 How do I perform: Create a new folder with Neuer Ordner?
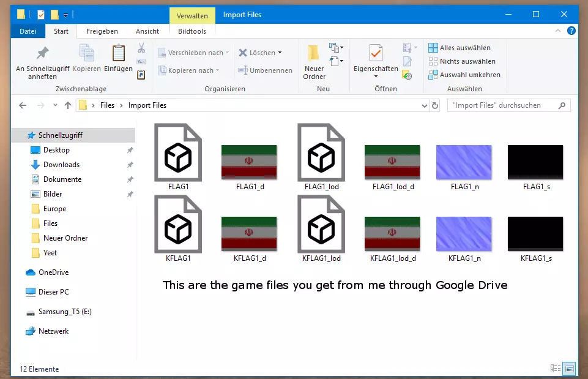(x=314, y=62)
